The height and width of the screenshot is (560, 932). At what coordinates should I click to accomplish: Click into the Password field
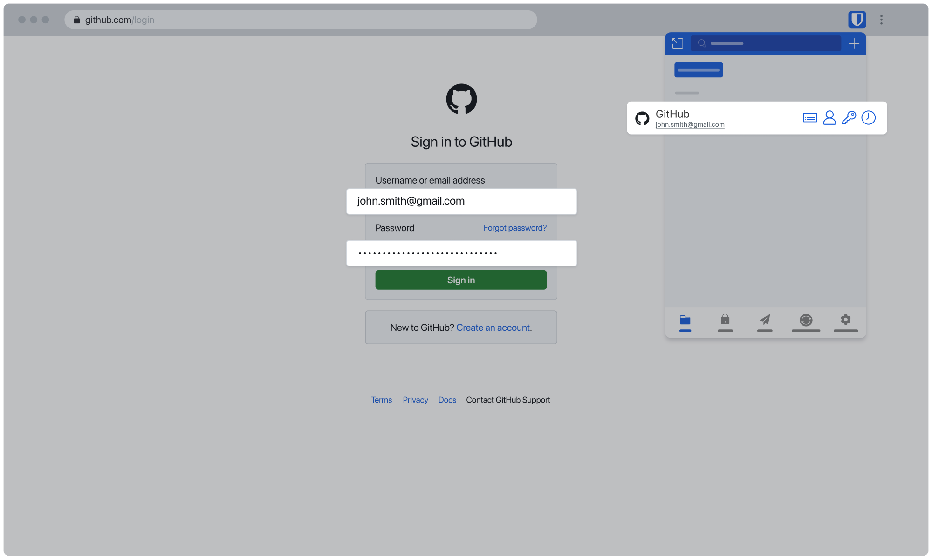point(461,253)
